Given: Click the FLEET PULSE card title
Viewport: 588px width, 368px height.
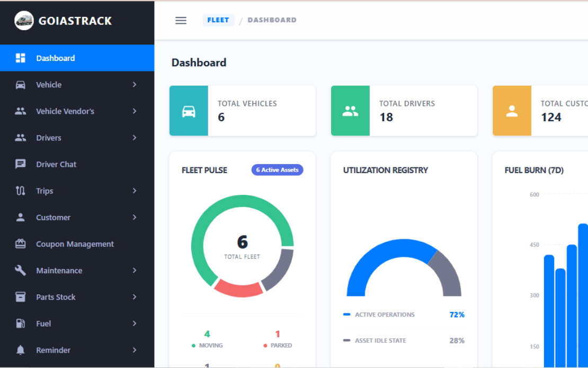Looking at the screenshot, I should point(204,170).
